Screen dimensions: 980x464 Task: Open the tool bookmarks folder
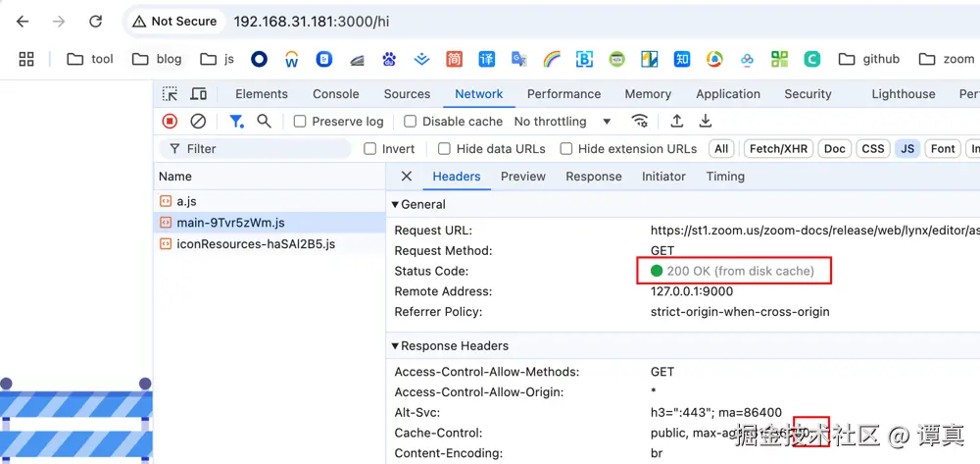tap(90, 60)
